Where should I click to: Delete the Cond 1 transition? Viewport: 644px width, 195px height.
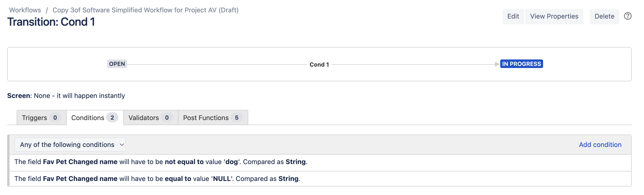pyautogui.click(x=604, y=16)
